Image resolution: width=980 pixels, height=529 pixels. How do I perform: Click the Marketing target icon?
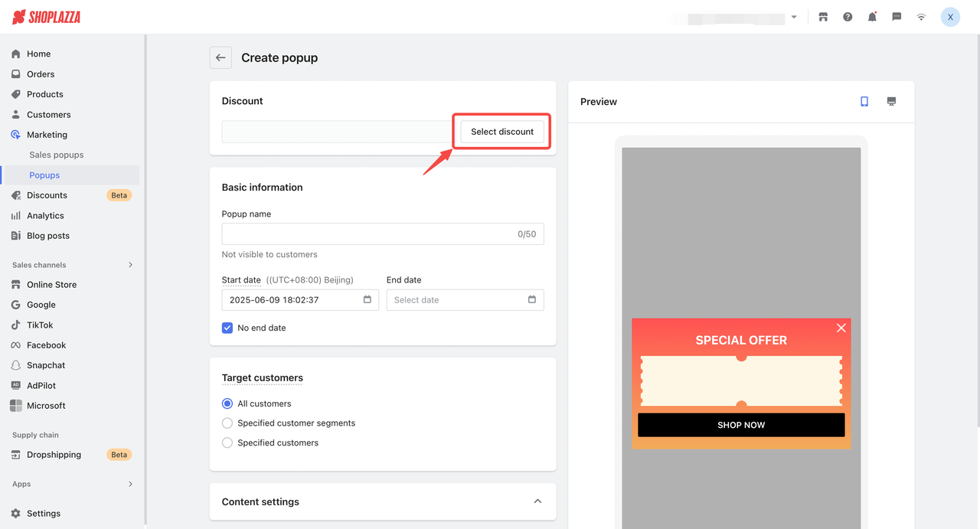16,135
